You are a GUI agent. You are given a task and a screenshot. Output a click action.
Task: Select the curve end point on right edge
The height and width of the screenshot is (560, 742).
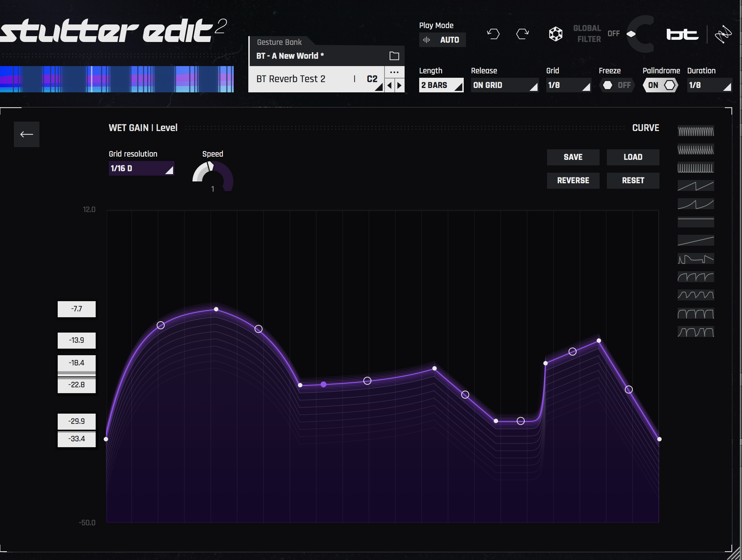[659, 439]
